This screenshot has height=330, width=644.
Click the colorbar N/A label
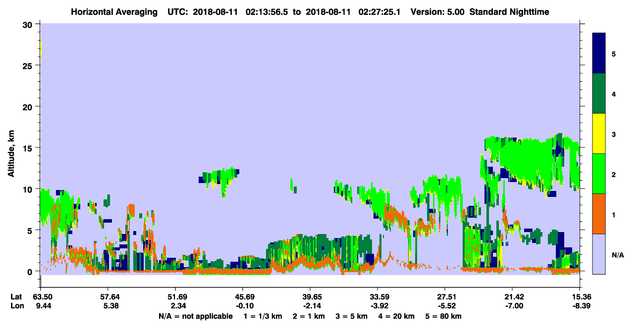[617, 254]
